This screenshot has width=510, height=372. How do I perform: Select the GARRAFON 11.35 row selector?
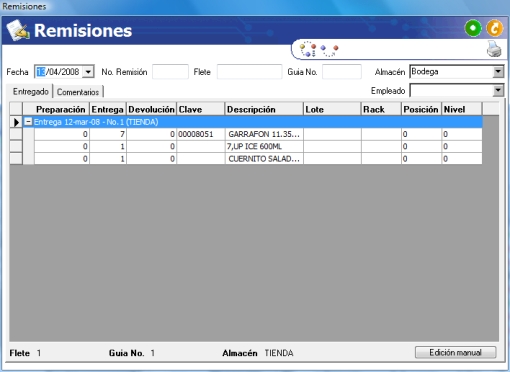point(16,134)
